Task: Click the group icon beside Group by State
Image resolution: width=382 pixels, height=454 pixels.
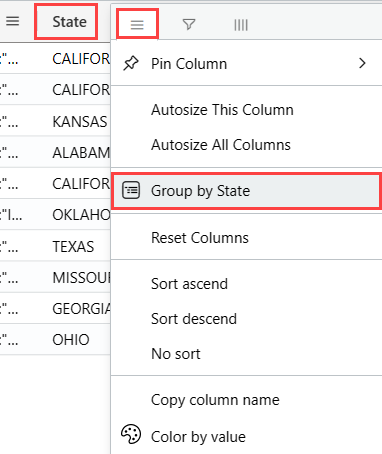Action: [131, 191]
